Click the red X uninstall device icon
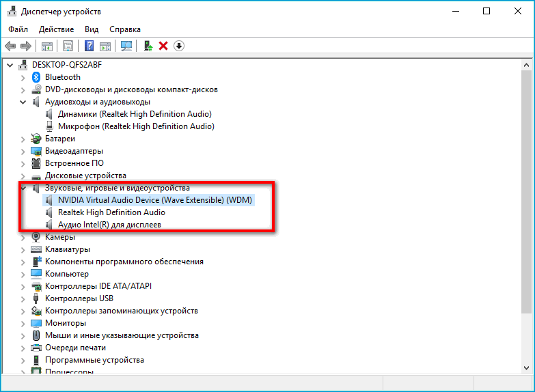This screenshot has width=535, height=392. [163, 46]
